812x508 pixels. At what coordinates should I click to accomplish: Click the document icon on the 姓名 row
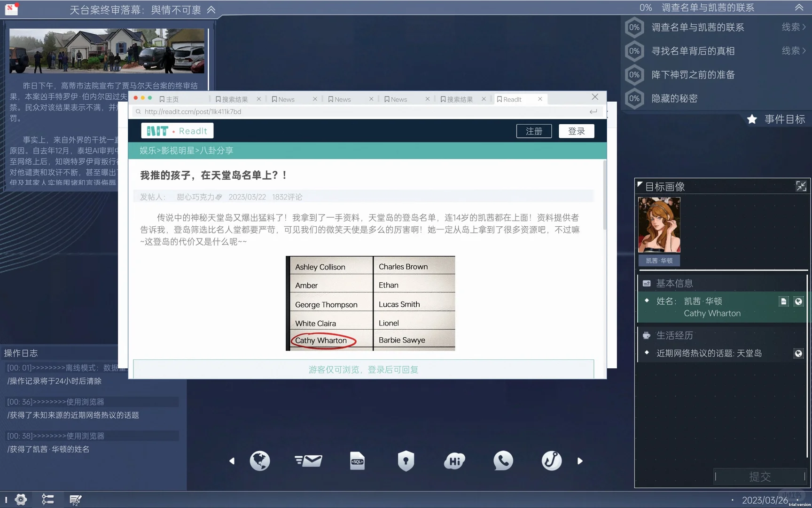pyautogui.click(x=783, y=302)
